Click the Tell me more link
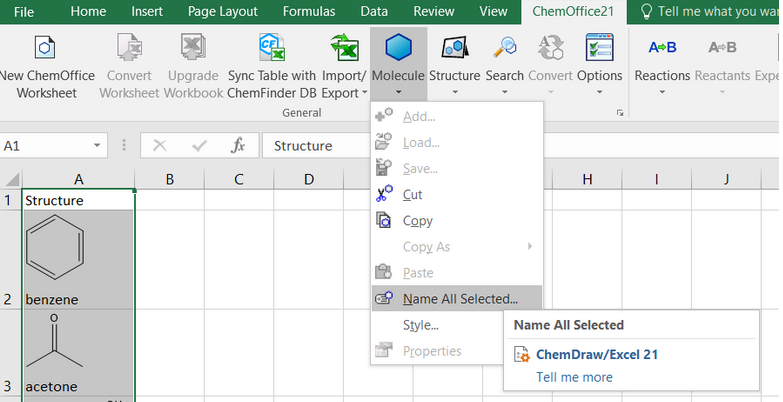 574,377
